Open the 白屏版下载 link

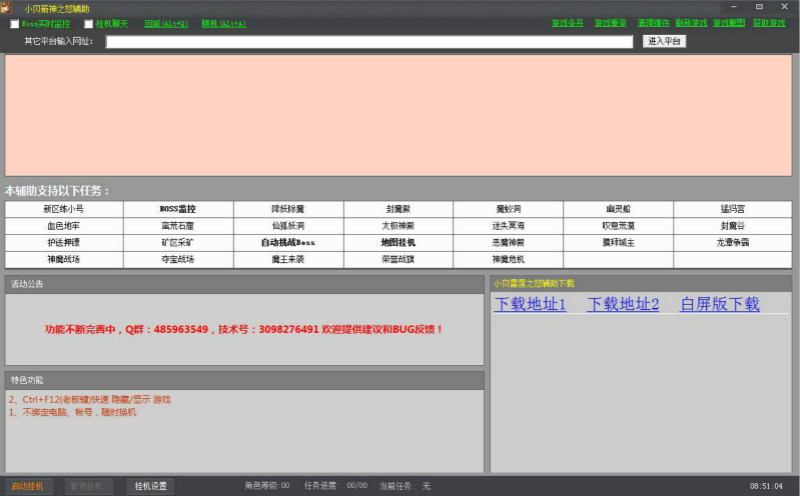(719, 304)
